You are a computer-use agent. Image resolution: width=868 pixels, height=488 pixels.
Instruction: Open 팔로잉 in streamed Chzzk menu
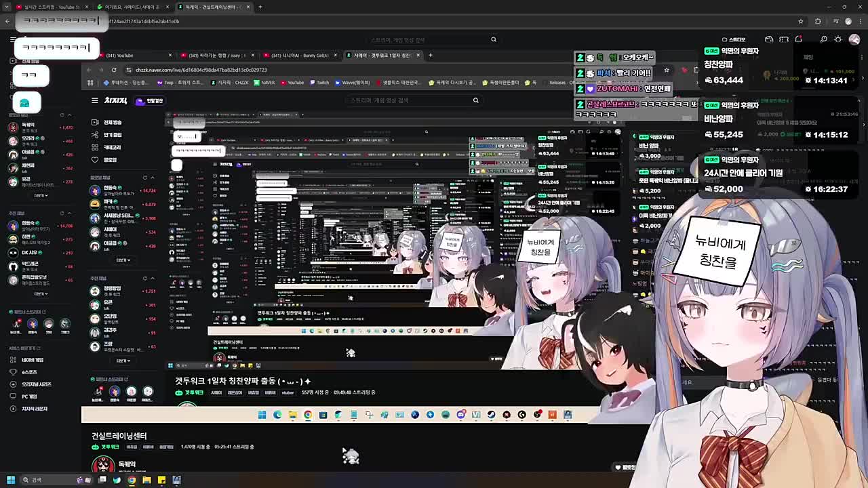pos(105,160)
